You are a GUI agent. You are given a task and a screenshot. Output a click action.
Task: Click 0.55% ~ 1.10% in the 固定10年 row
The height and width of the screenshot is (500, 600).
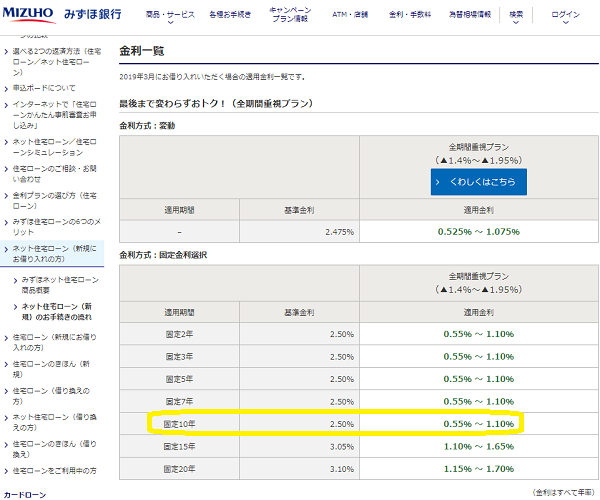(x=479, y=424)
